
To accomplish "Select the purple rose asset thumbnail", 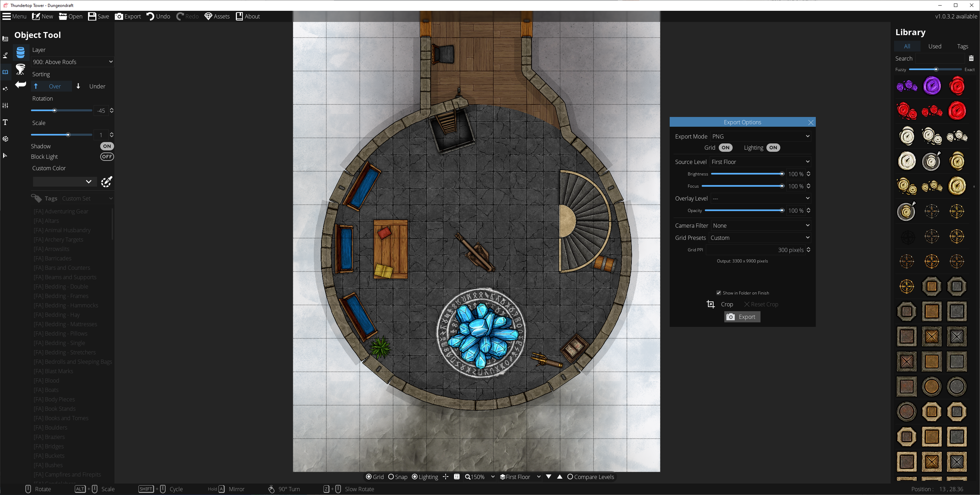I will pyautogui.click(x=932, y=86).
